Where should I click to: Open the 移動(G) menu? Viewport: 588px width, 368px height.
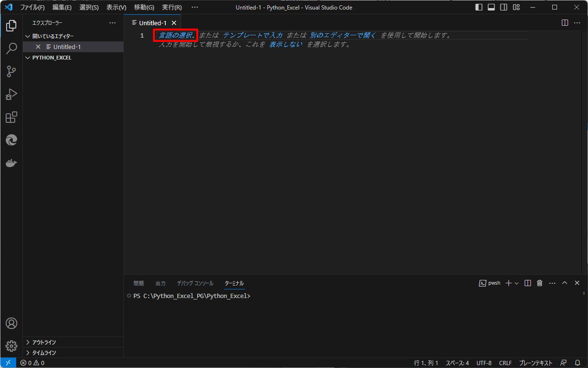[144, 7]
